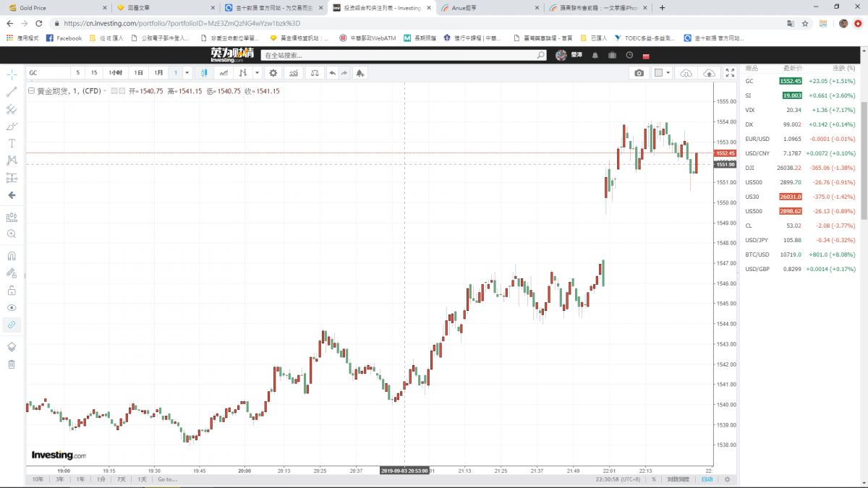Open the chart layout square dropdown
The width and height of the screenshot is (868, 488).
point(667,73)
